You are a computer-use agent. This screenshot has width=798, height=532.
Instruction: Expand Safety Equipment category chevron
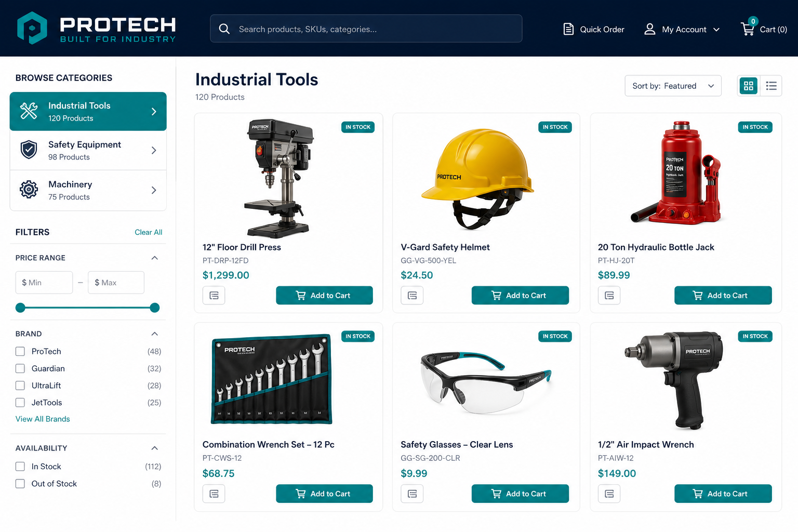[154, 151]
